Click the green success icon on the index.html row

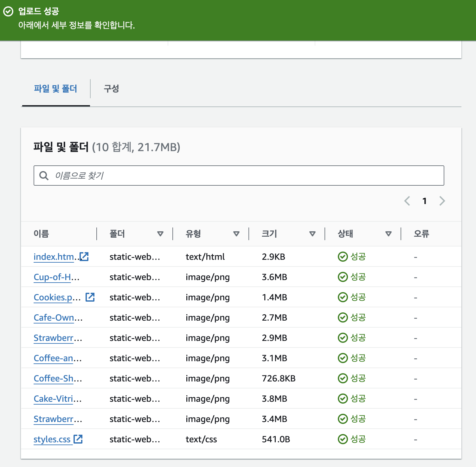(x=343, y=257)
